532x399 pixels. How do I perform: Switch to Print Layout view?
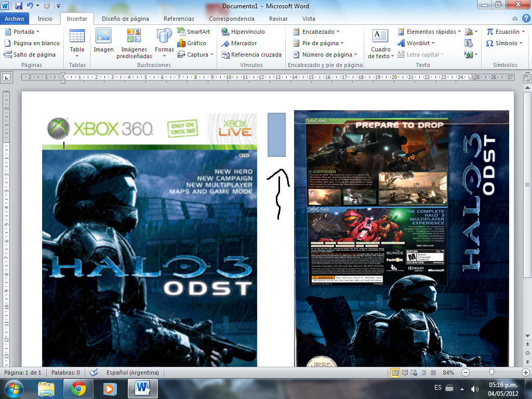coord(395,373)
